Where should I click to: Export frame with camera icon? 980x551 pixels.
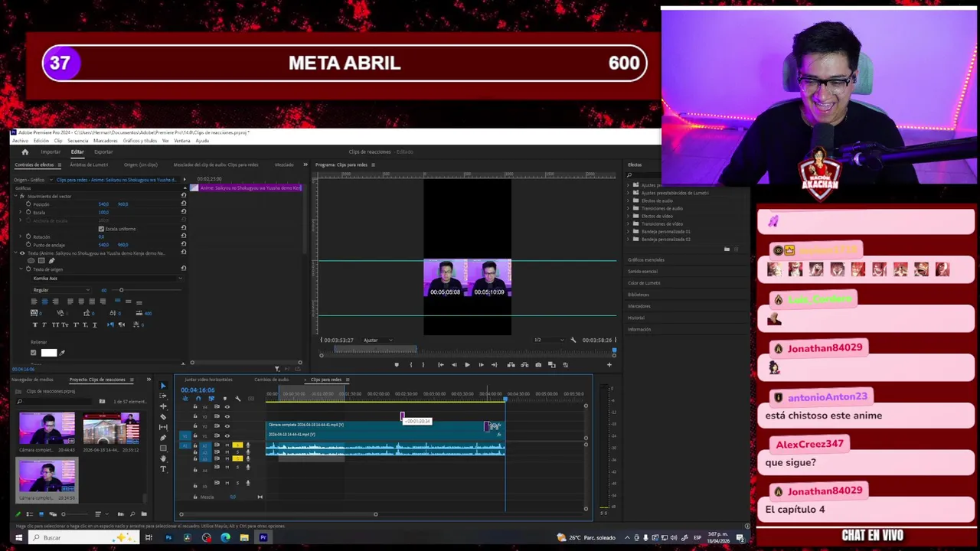(538, 365)
